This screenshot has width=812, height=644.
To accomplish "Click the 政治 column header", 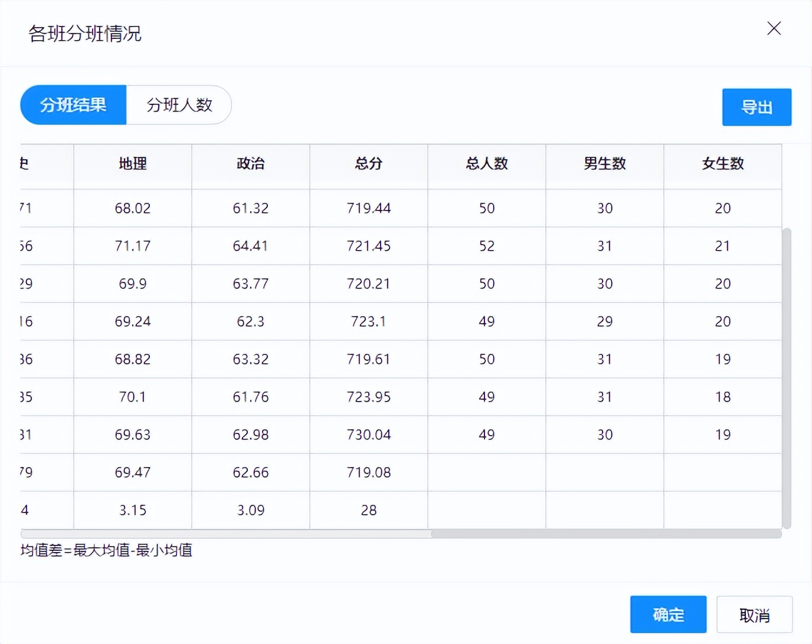I will pyautogui.click(x=250, y=165).
